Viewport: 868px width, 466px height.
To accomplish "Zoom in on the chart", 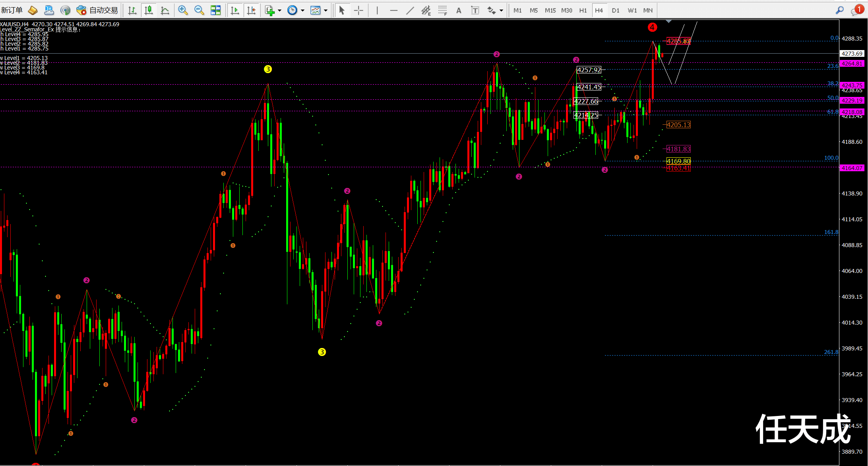I will [x=183, y=10].
